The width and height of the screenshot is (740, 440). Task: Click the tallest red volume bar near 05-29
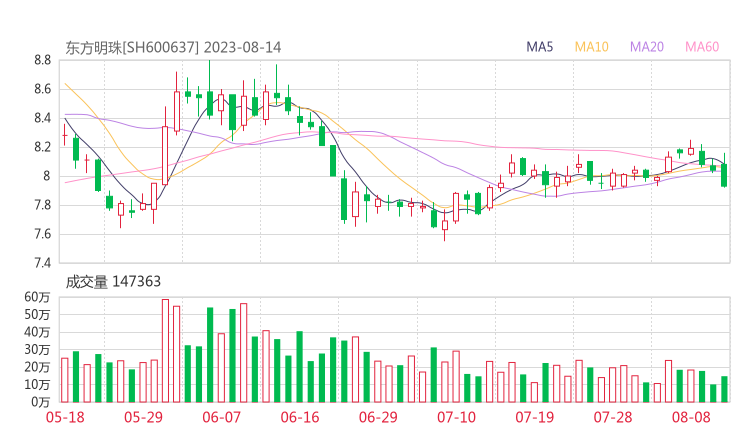[165, 351]
